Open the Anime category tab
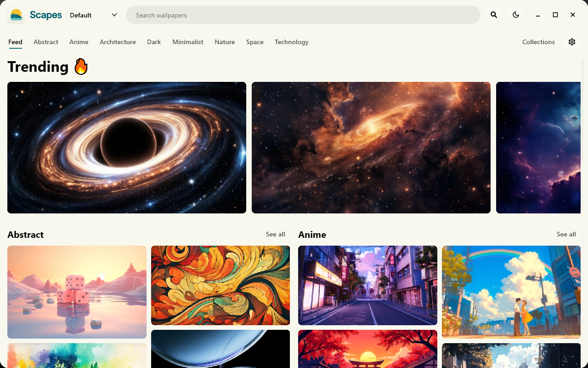The height and width of the screenshot is (368, 588). [x=79, y=42]
